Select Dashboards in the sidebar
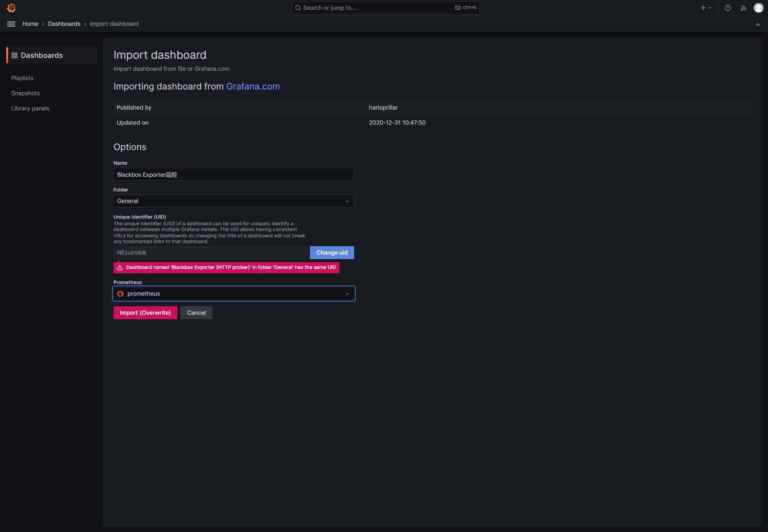 (x=52, y=55)
